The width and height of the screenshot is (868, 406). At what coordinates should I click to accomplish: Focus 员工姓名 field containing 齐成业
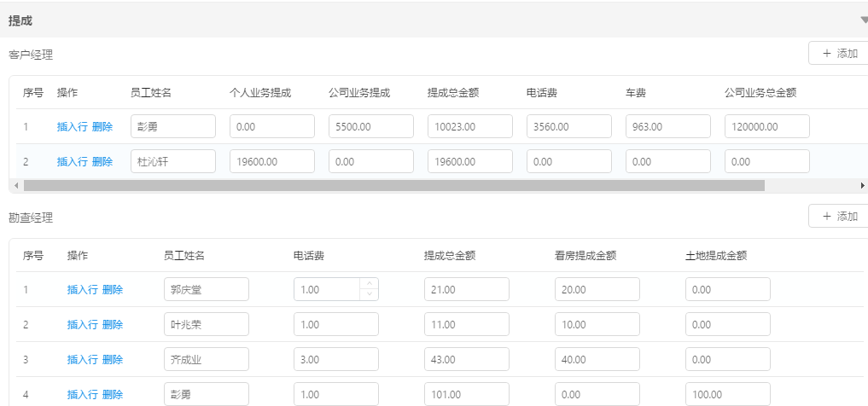point(207,360)
